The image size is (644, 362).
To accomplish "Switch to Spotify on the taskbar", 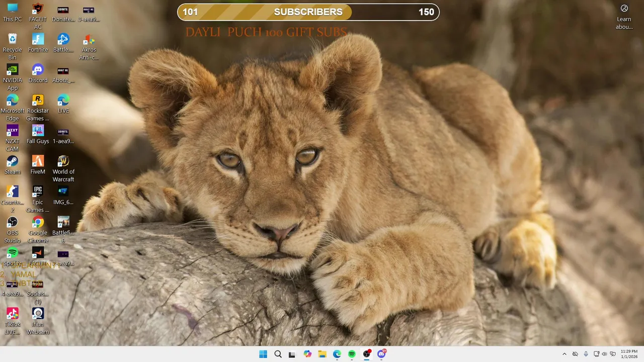I will pyautogui.click(x=352, y=354).
